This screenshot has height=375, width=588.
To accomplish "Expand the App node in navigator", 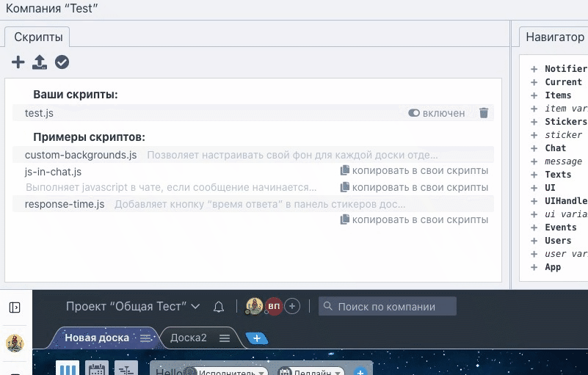I will [534, 267].
